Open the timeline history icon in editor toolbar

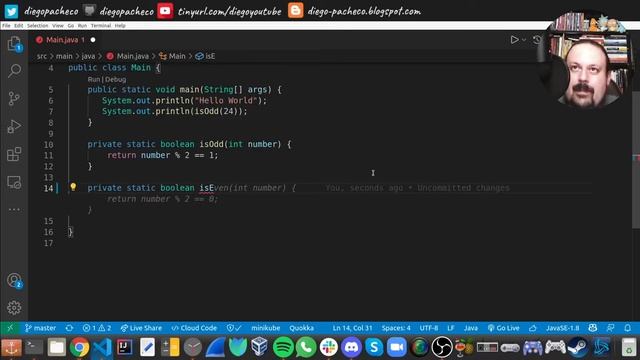[537, 40]
